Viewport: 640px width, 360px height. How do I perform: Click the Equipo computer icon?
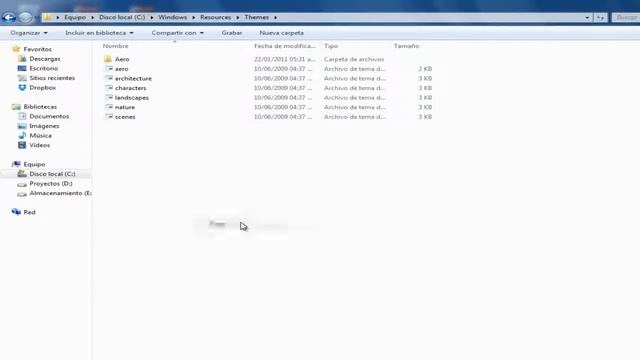(x=16, y=164)
